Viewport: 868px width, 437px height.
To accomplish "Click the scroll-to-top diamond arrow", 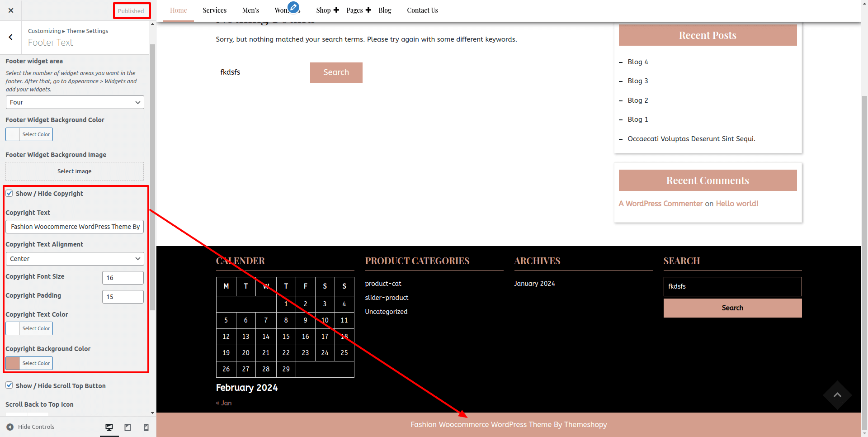I will (837, 395).
